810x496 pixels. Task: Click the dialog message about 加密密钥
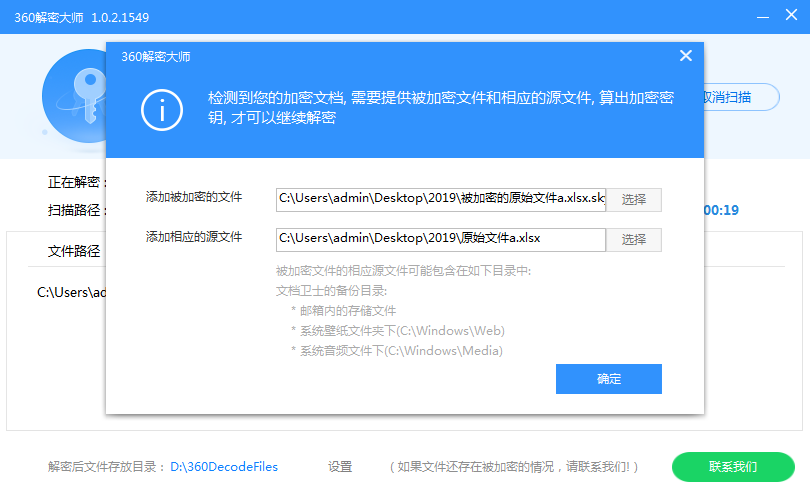pos(441,107)
